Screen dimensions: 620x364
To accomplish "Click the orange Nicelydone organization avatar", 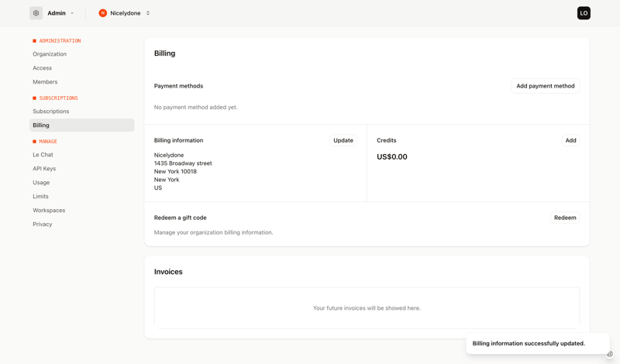I will point(102,13).
